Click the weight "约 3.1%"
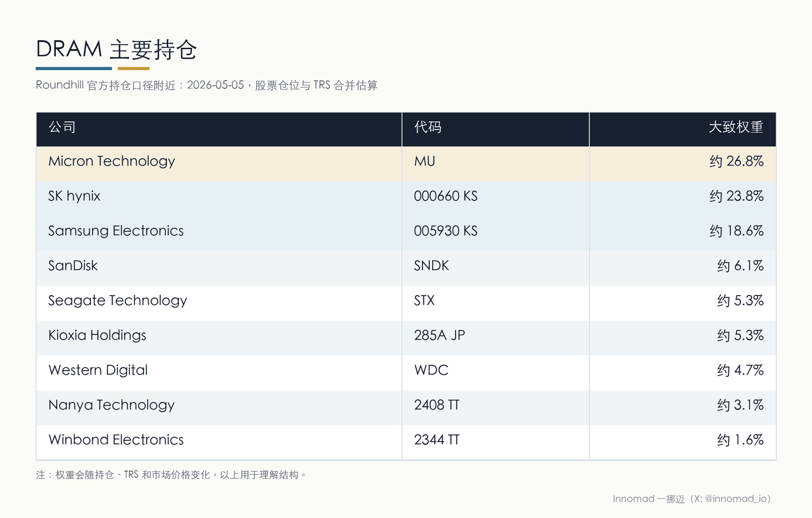Screen dimensions: 812x518 point(740,405)
